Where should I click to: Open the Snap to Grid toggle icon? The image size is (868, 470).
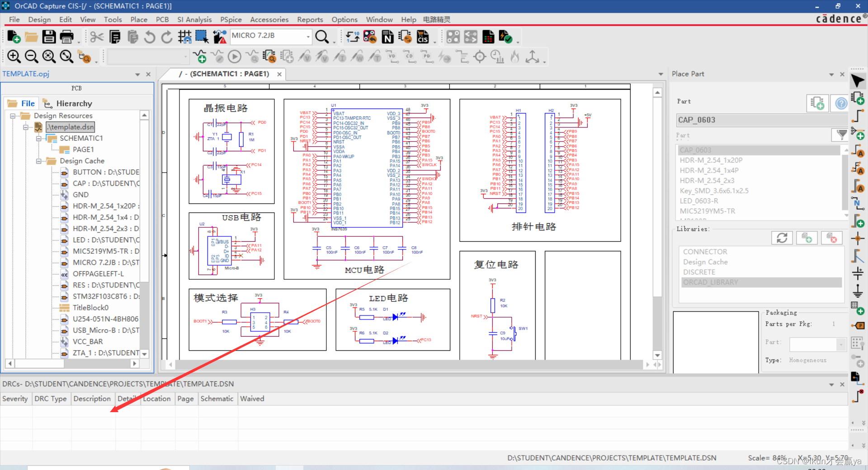tap(184, 37)
